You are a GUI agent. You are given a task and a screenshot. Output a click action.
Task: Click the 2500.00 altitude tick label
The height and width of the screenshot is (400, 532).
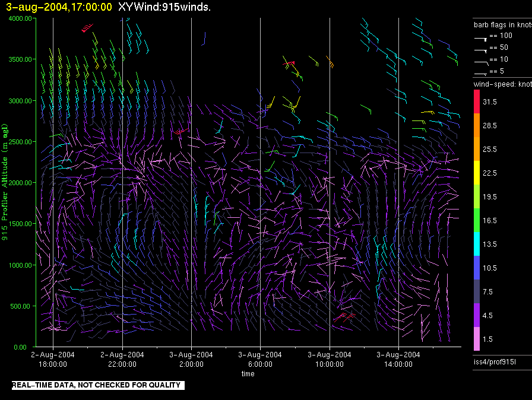point(20,142)
